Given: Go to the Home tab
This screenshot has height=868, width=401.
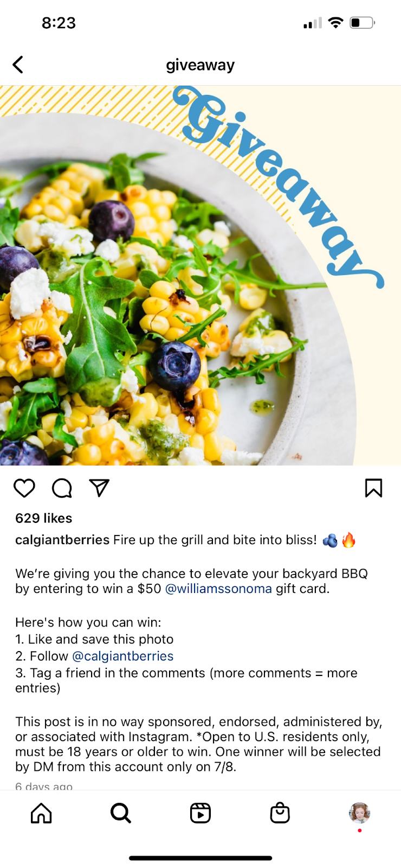Looking at the screenshot, I should pyautogui.click(x=41, y=813).
